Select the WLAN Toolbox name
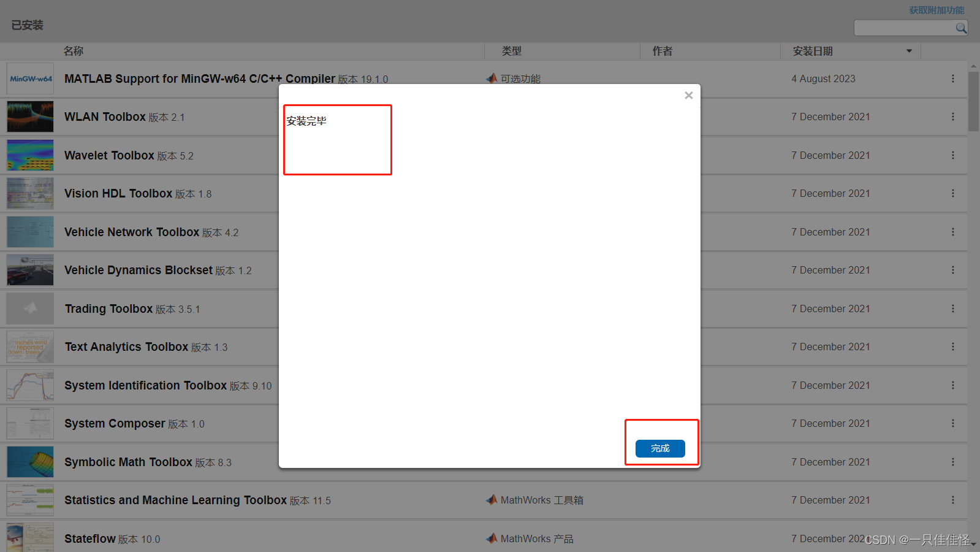 click(105, 117)
